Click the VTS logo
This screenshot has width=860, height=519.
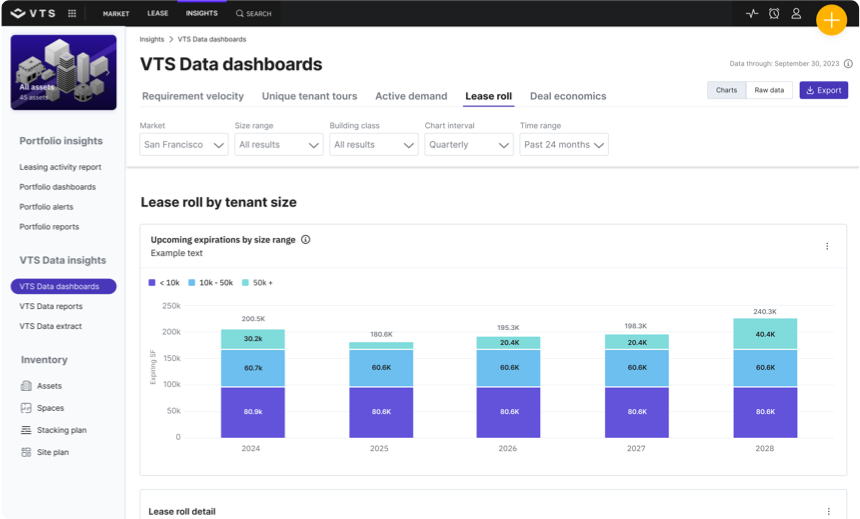pos(34,14)
